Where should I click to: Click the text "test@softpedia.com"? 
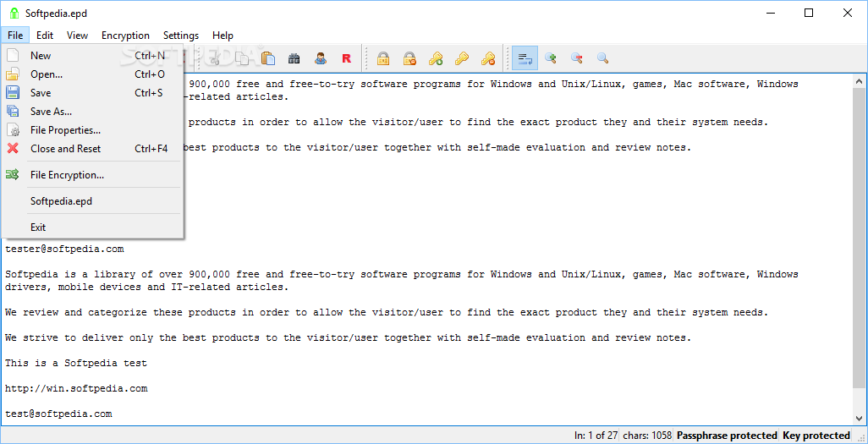(x=58, y=414)
